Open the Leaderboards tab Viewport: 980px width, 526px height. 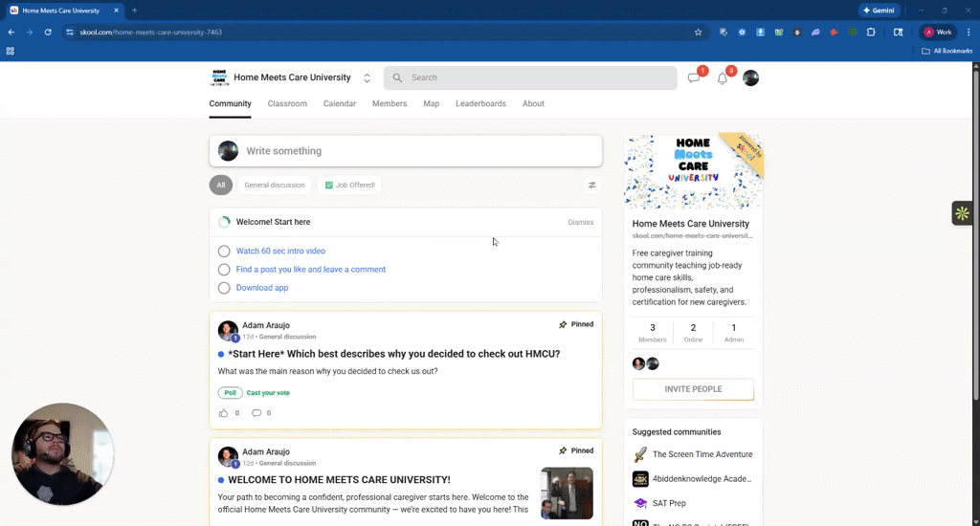tap(480, 103)
